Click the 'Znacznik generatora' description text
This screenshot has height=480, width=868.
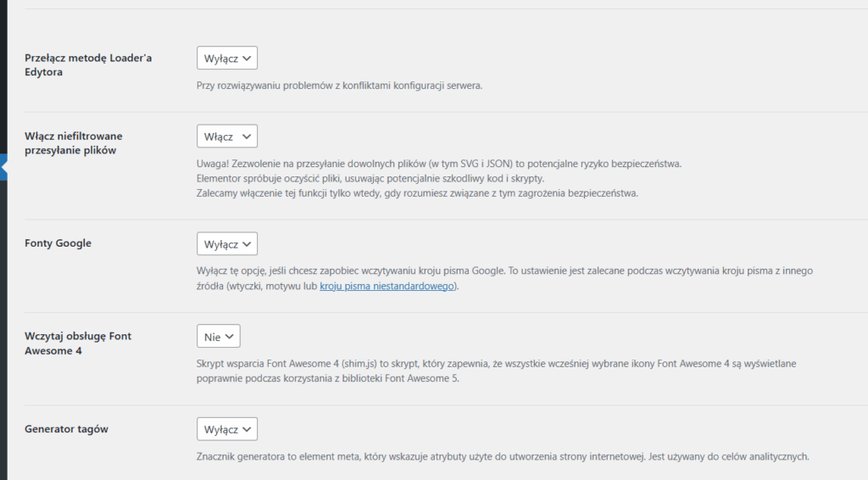pyautogui.click(x=503, y=456)
